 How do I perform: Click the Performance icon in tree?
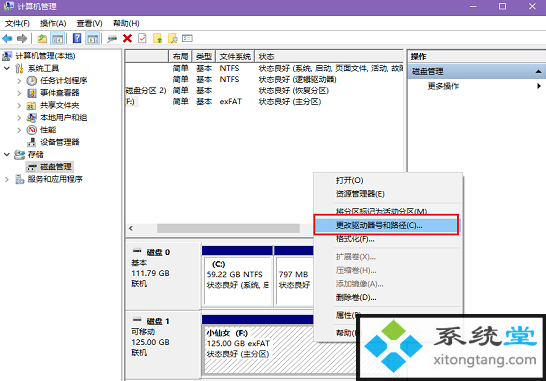pyautogui.click(x=32, y=130)
